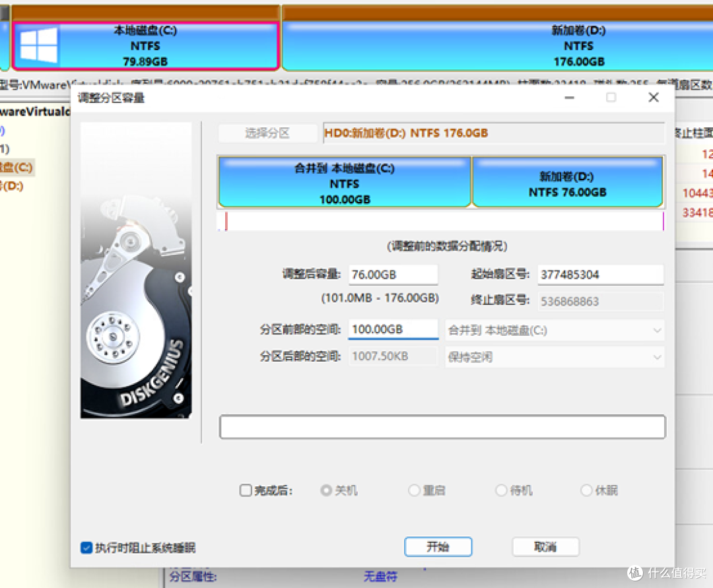Click the progress bar in the dialog
This screenshot has height=588, width=713.
[442, 427]
